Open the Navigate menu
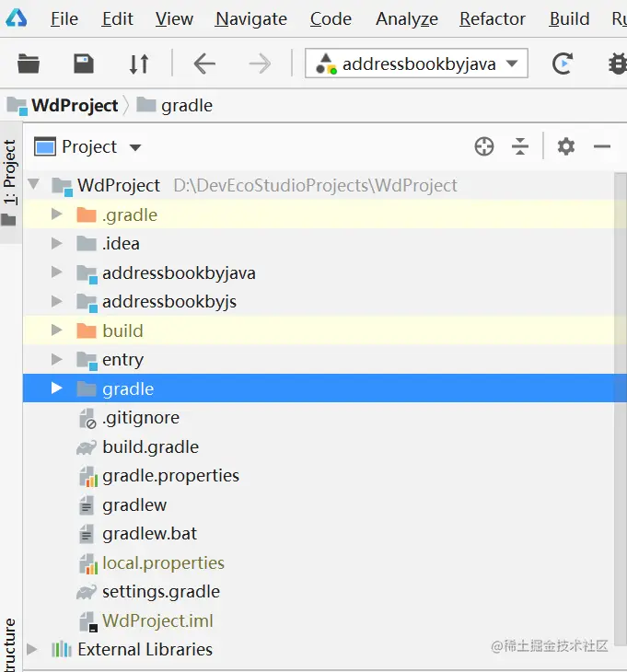This screenshot has width=627, height=672. [251, 18]
